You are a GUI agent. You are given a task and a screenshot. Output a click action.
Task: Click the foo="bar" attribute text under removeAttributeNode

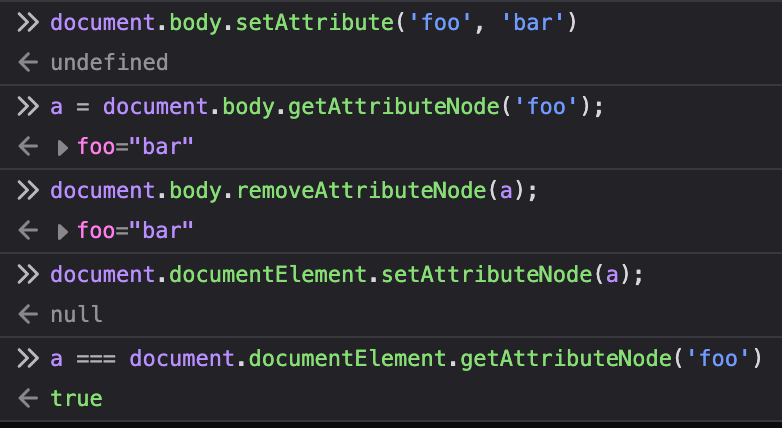click(135, 231)
